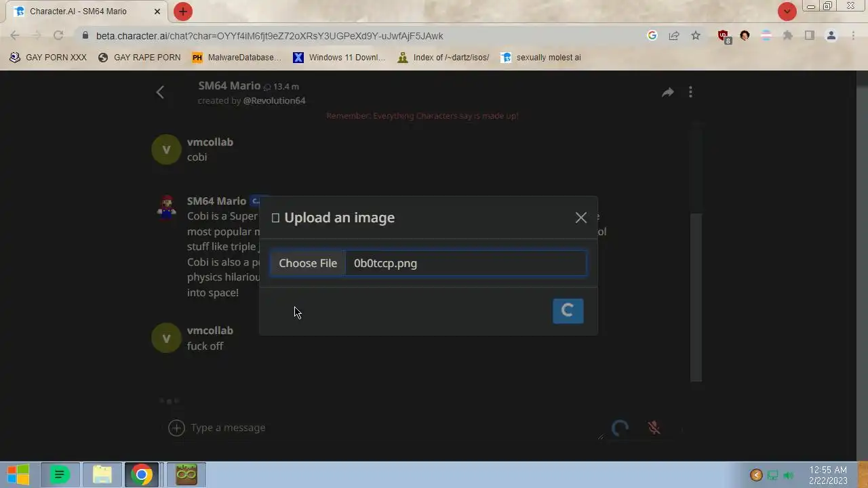Viewport: 868px width, 488px height.
Task: Go back using the chat's left chevron
Action: tap(160, 92)
